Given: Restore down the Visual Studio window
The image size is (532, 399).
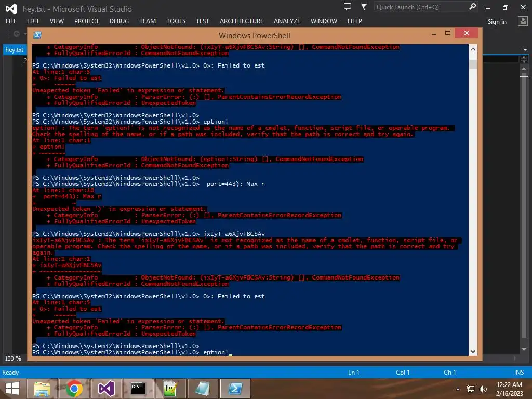Looking at the screenshot, I should [505, 7].
